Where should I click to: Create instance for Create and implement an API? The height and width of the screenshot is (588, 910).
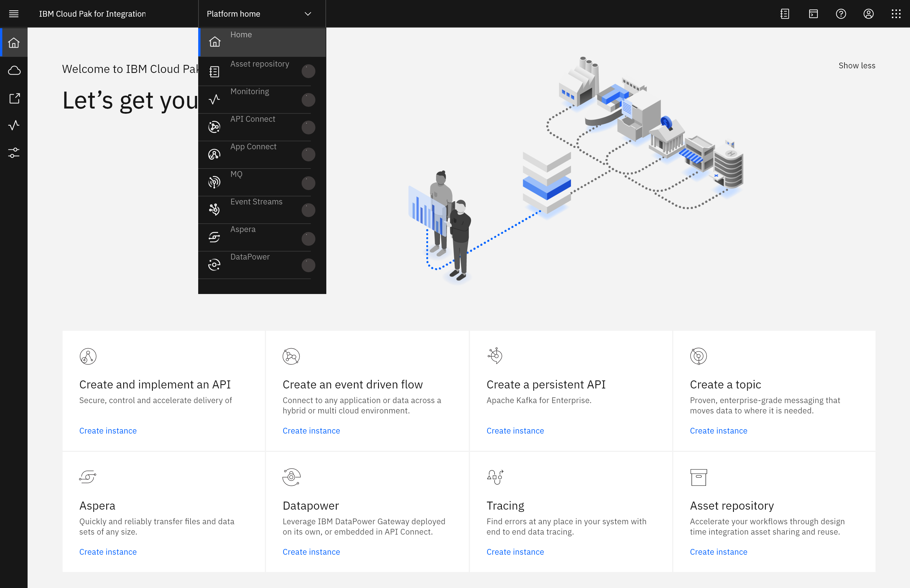pos(108,430)
